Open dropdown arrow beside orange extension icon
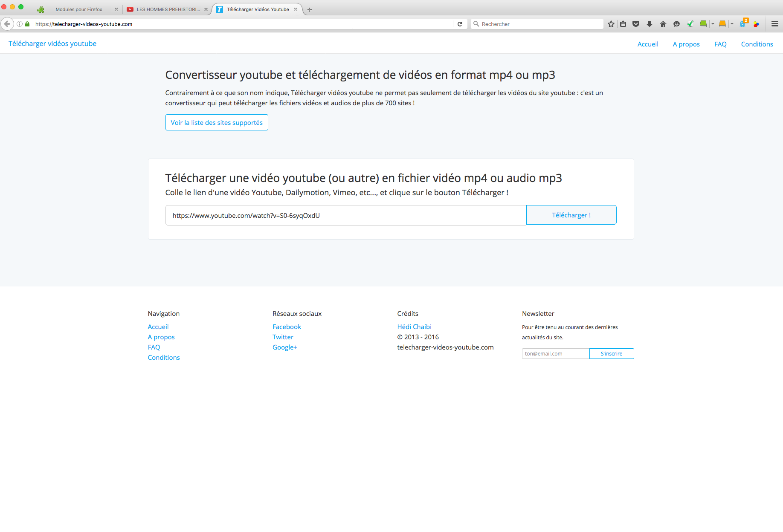The image size is (783, 532). click(x=732, y=24)
